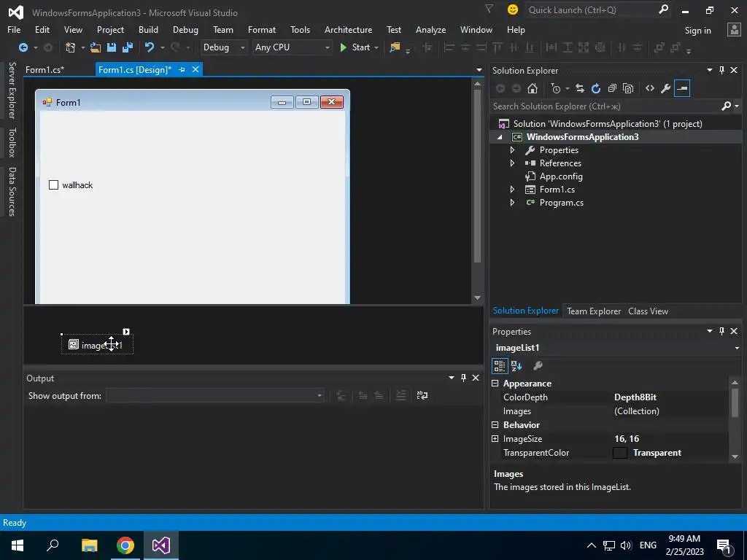The image size is (747, 560).
Task: Open Properties wrench in Solution Explorer toolbar
Action: [x=665, y=88]
